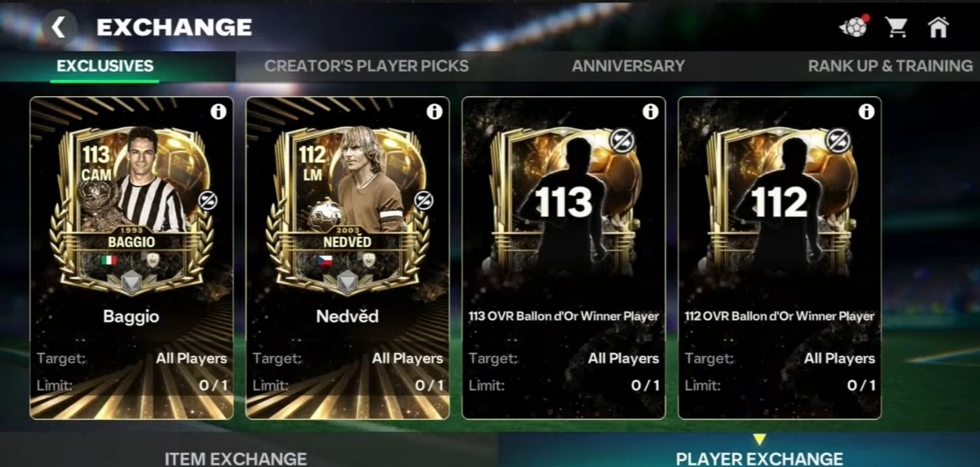Screen dimensions: 980x467
Task: Open the Anniversary tab
Action: [628, 66]
